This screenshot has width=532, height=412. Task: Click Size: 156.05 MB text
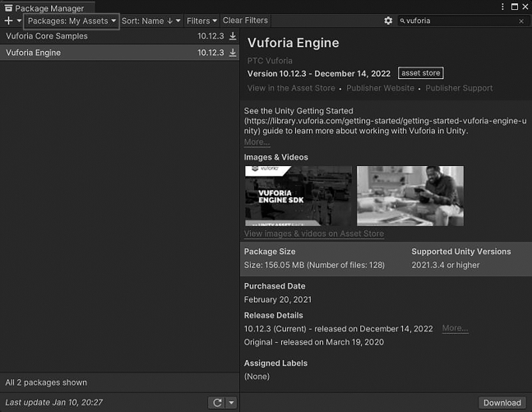(314, 265)
